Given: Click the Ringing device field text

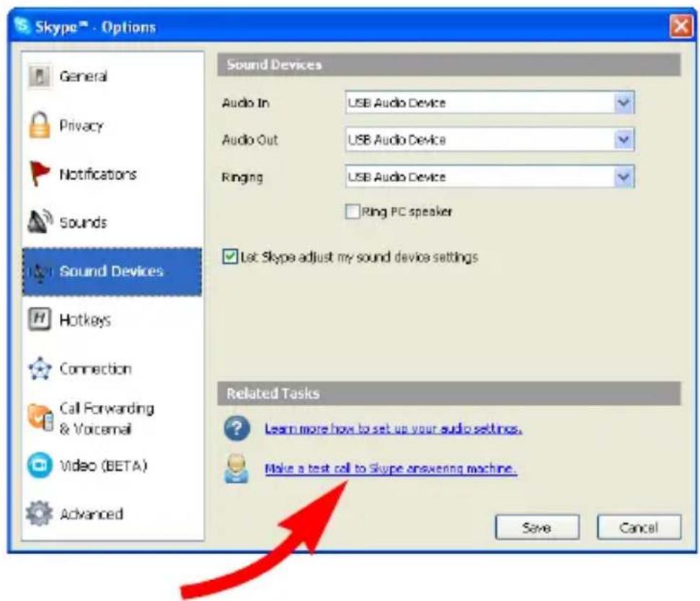Looking at the screenshot, I should click(397, 177).
